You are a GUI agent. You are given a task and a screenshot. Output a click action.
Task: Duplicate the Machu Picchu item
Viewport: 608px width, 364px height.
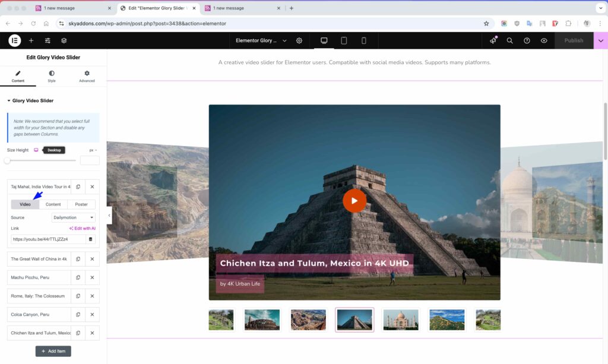[78, 277]
